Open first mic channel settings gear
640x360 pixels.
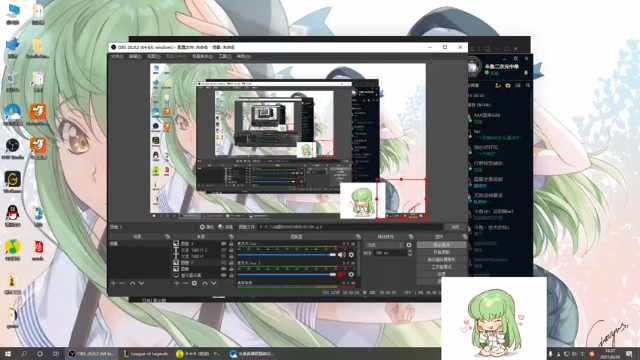(351, 255)
